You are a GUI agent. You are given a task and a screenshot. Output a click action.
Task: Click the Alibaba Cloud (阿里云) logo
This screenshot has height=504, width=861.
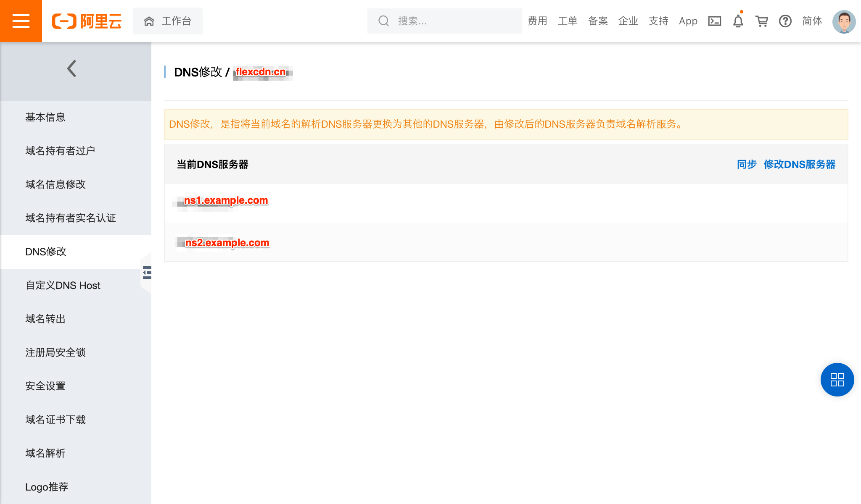(x=87, y=21)
